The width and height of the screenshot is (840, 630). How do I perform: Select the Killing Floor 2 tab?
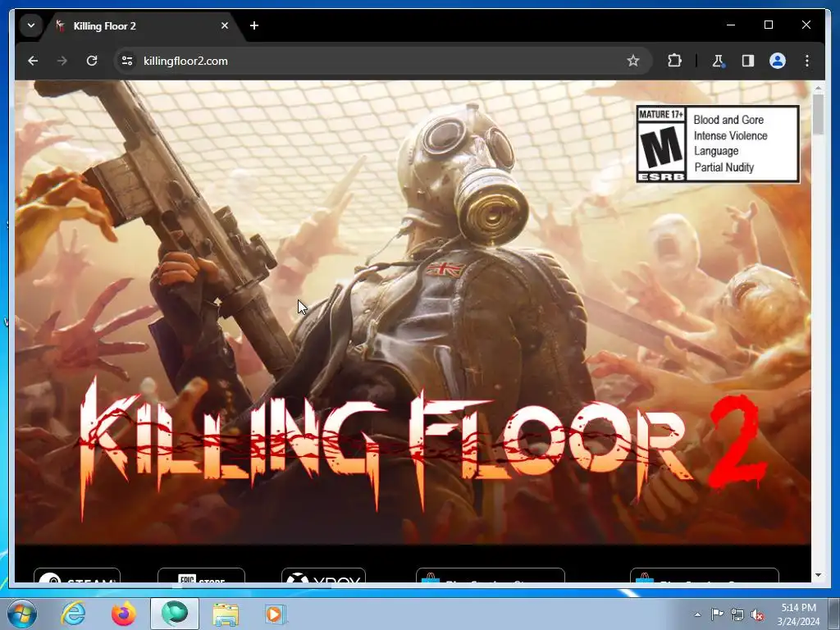click(x=143, y=25)
